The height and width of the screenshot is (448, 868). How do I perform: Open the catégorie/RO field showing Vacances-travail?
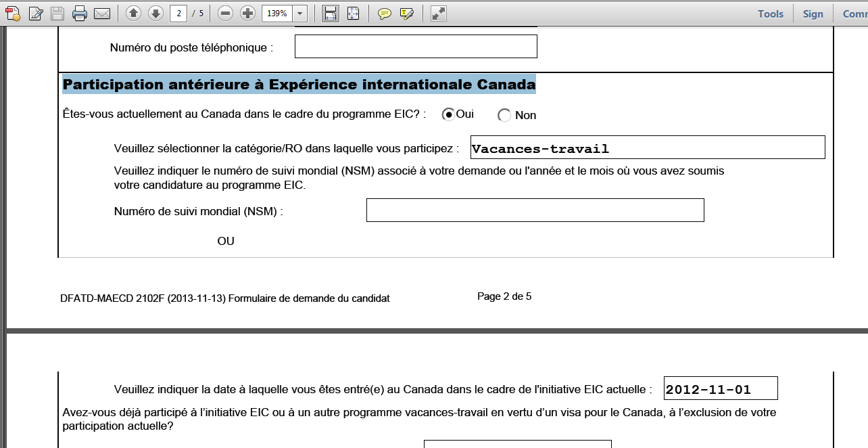point(648,148)
